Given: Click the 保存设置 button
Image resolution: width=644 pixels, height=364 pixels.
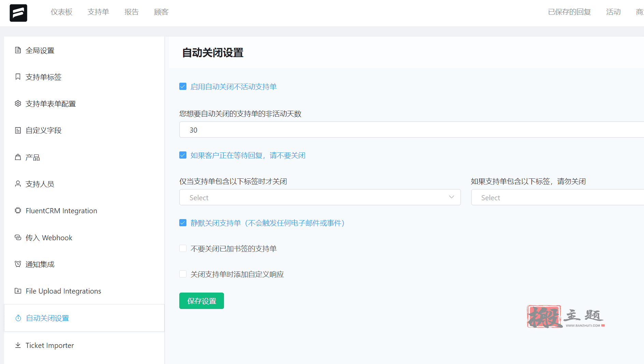Looking at the screenshot, I should (201, 301).
